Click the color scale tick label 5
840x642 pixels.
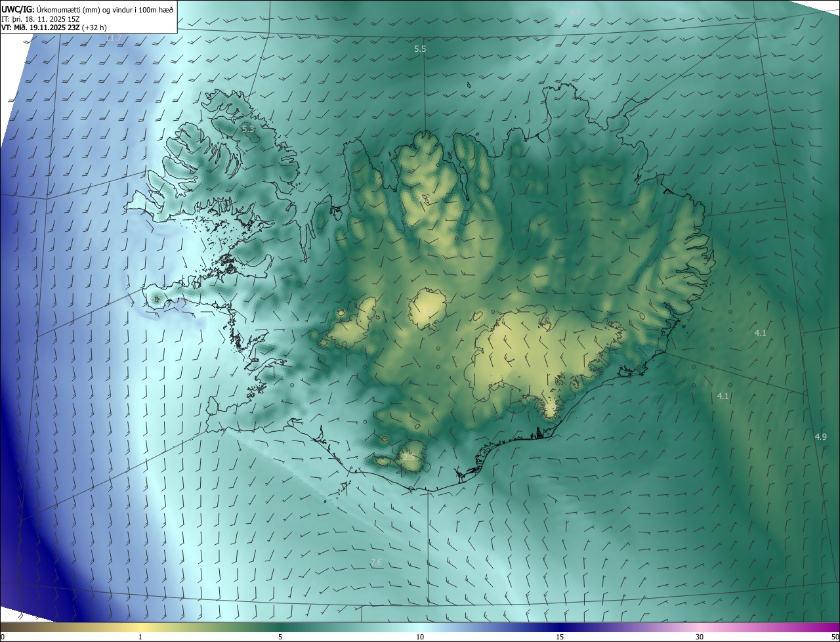pyautogui.click(x=280, y=637)
